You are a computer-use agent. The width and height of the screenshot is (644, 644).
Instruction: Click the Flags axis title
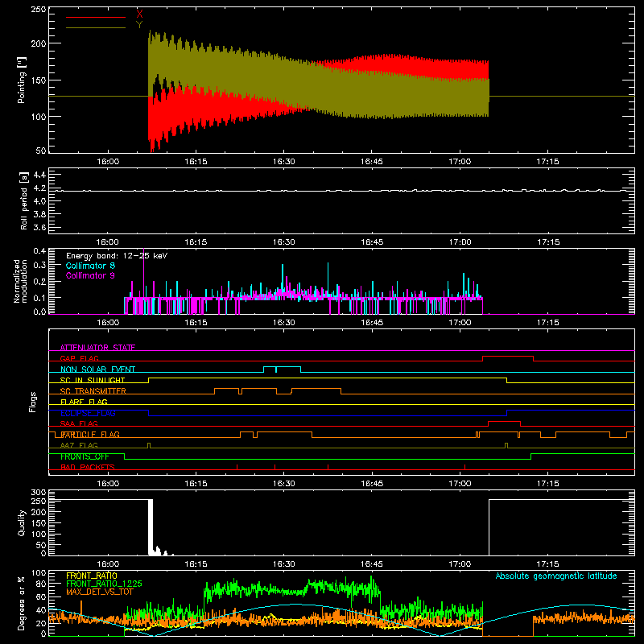tap(33, 402)
